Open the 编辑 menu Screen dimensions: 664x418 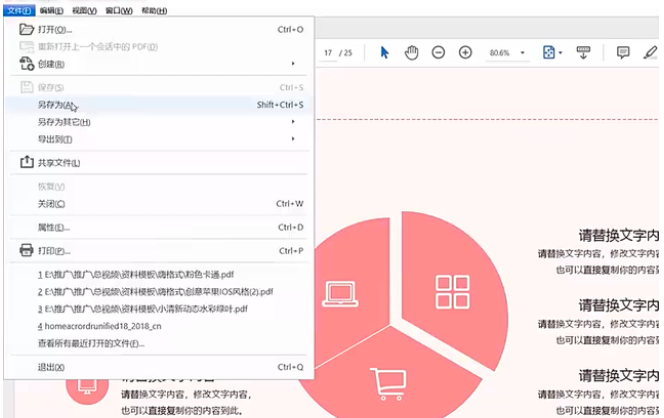click(52, 11)
